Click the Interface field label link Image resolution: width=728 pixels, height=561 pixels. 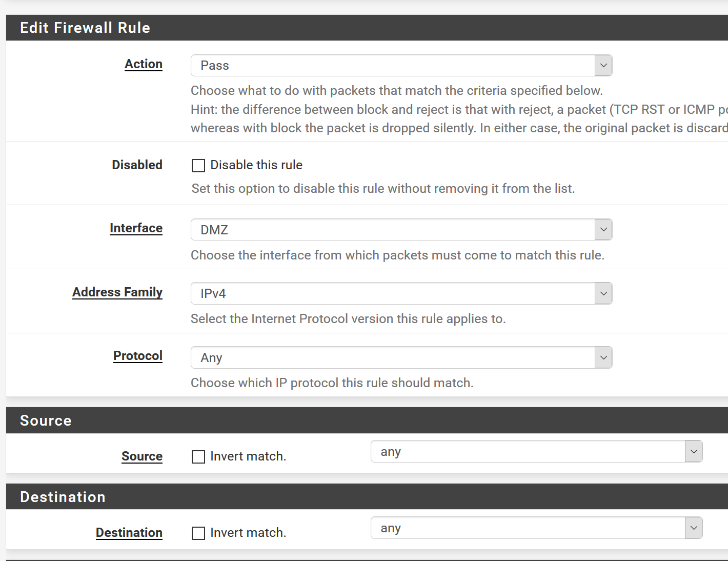coord(136,228)
